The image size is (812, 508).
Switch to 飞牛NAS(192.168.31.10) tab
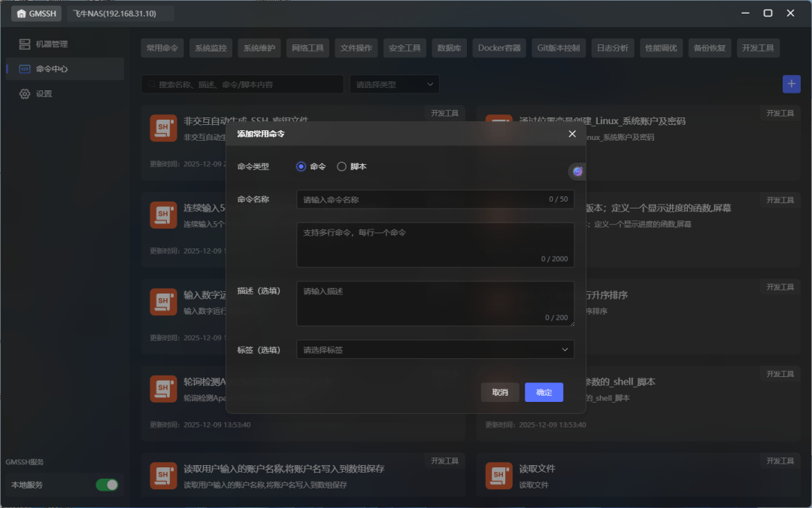[x=120, y=14]
